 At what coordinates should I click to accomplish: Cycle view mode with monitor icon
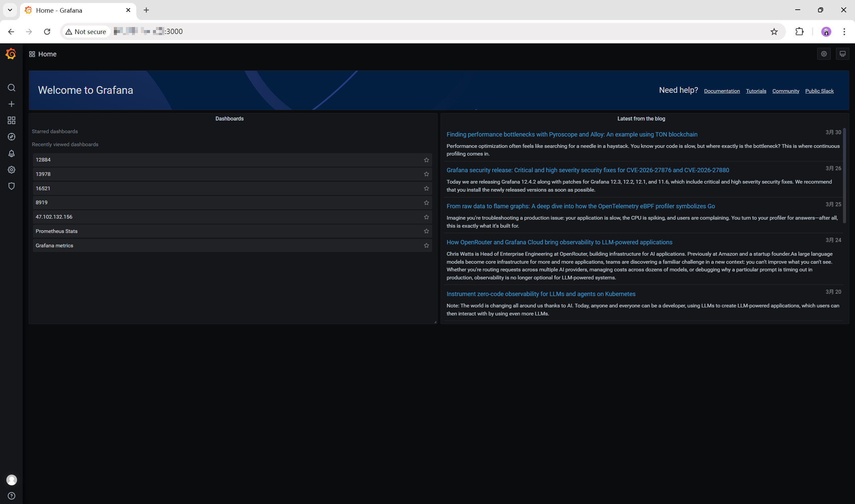tap(842, 54)
